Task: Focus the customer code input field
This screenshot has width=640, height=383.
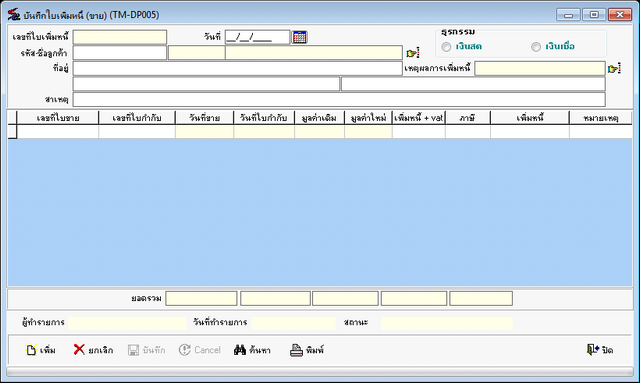Action: (120, 53)
